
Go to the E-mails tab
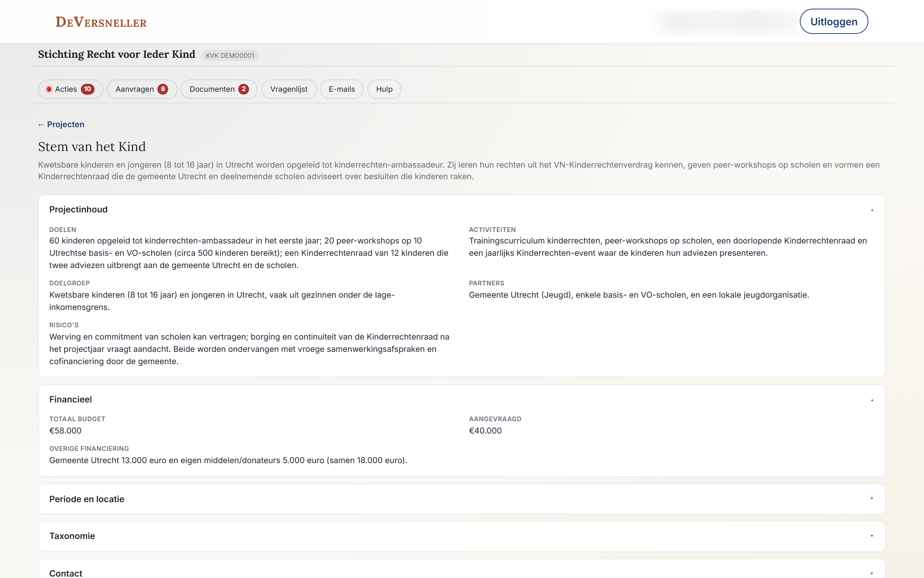click(342, 89)
